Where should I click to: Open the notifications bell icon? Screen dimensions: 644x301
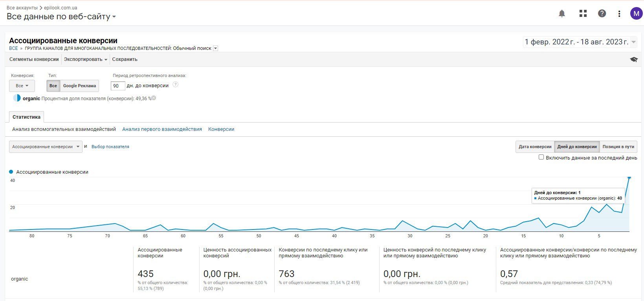pyautogui.click(x=561, y=14)
